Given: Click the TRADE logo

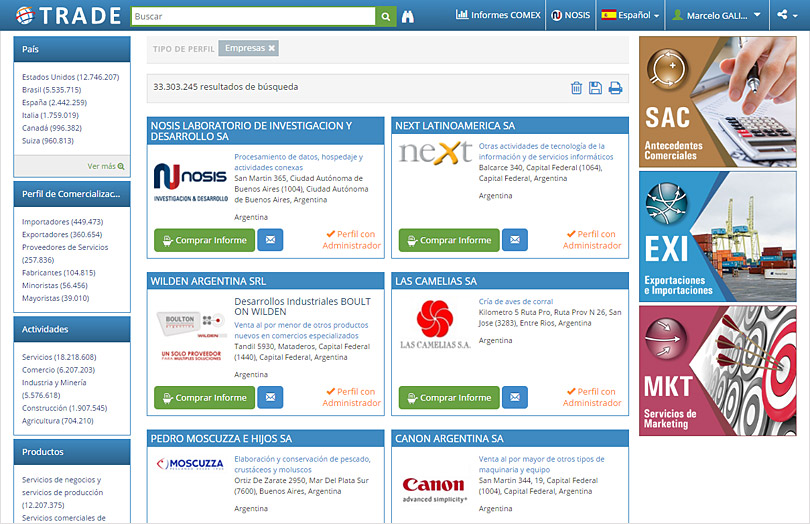Looking at the screenshot, I should point(68,16).
